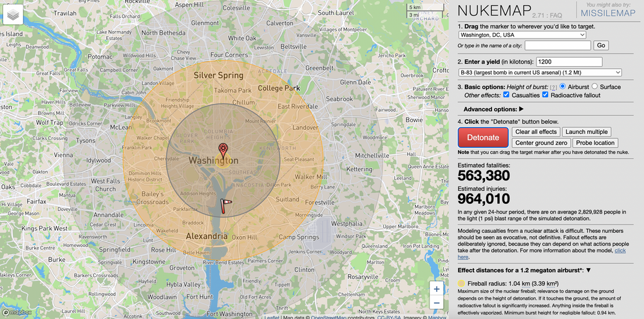Click the 5 km map scale bar
Screen dimensions: 644x319
point(426,8)
